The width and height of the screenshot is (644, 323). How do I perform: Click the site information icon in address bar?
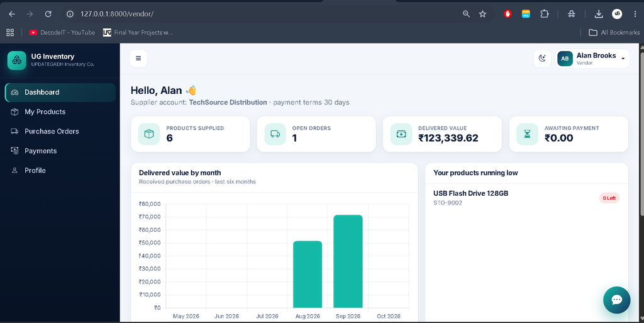point(70,14)
